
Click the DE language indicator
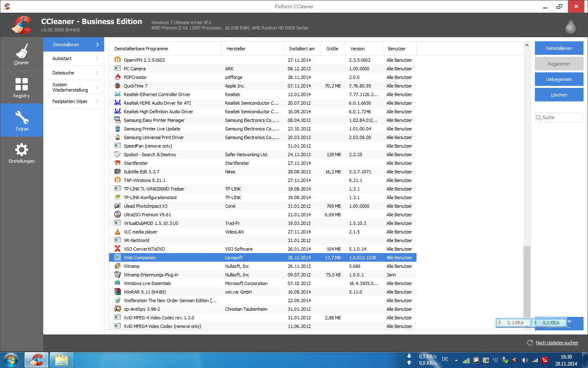[445, 359]
